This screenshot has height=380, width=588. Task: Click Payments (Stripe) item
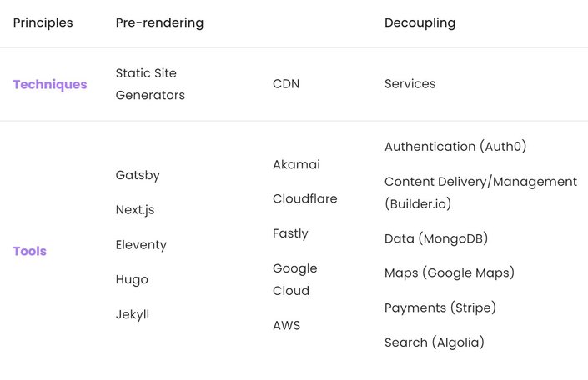coord(440,307)
